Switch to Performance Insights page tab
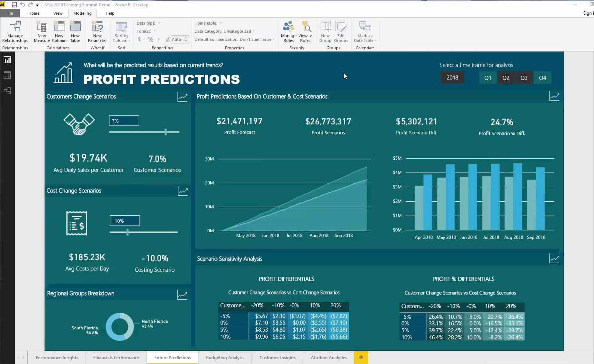 tap(57, 357)
